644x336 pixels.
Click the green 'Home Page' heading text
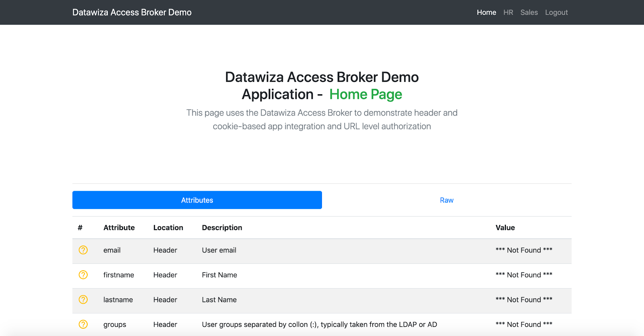click(365, 94)
